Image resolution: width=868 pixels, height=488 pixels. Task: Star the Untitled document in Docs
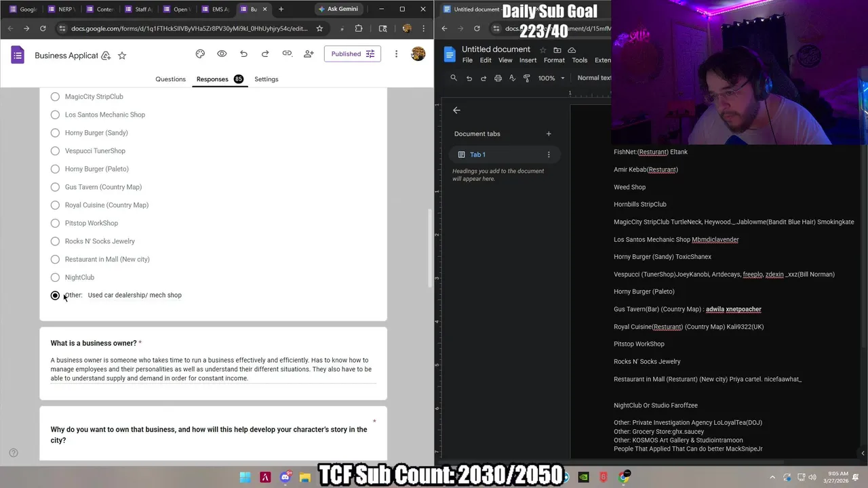point(542,49)
